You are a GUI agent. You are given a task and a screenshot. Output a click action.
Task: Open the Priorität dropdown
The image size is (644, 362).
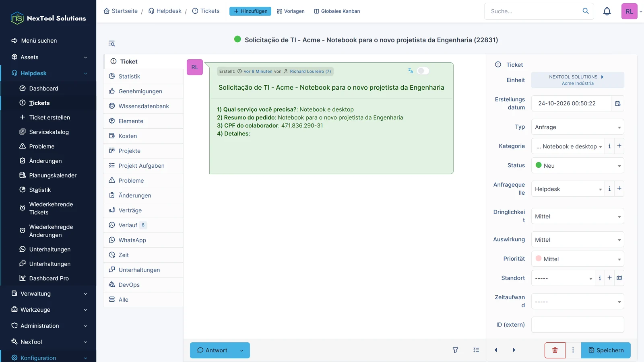578,259
